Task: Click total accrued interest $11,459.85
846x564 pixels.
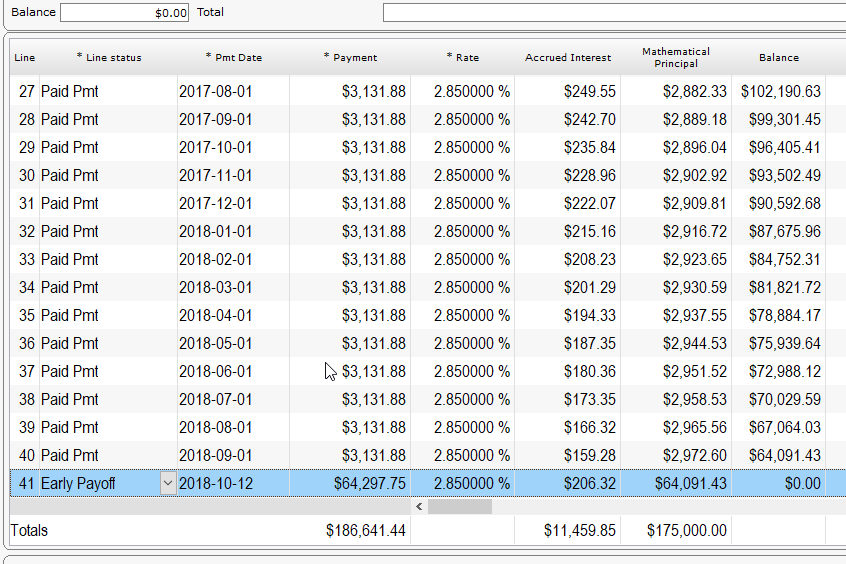Action: point(579,531)
